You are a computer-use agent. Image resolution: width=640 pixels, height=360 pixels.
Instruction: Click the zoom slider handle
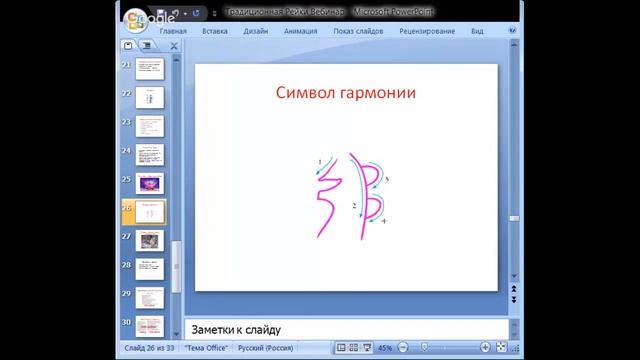click(x=424, y=347)
